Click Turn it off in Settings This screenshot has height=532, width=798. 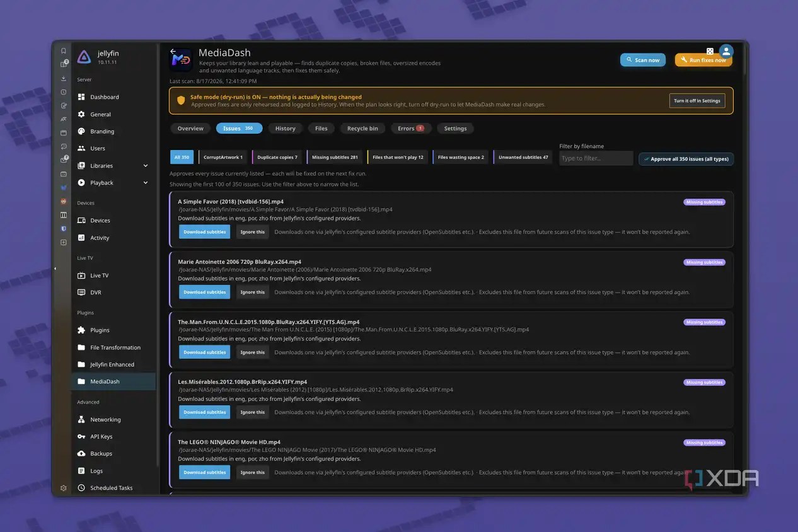(x=697, y=101)
